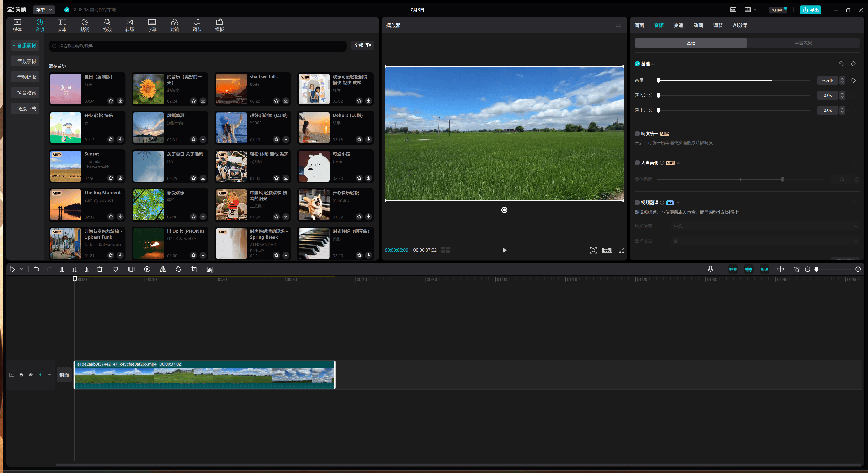This screenshot has height=473, width=868.
Task: Undo the last edit in timeline toolbar
Action: [36, 269]
